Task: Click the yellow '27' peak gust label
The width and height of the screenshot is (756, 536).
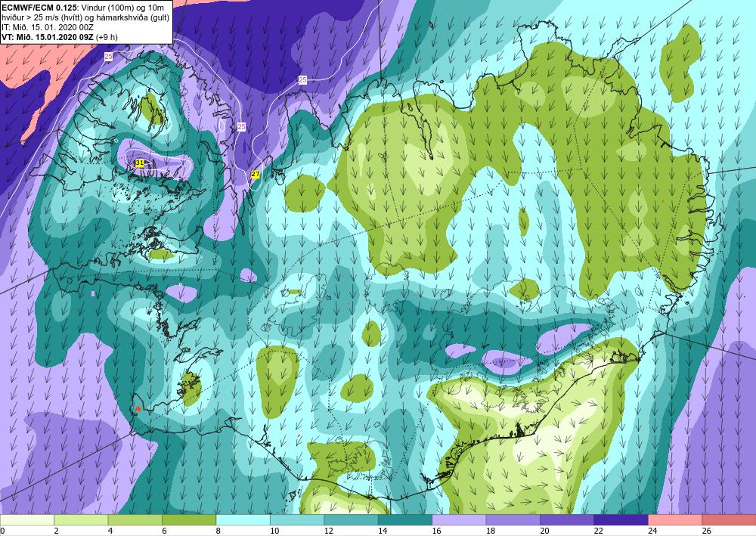Action: click(x=256, y=174)
